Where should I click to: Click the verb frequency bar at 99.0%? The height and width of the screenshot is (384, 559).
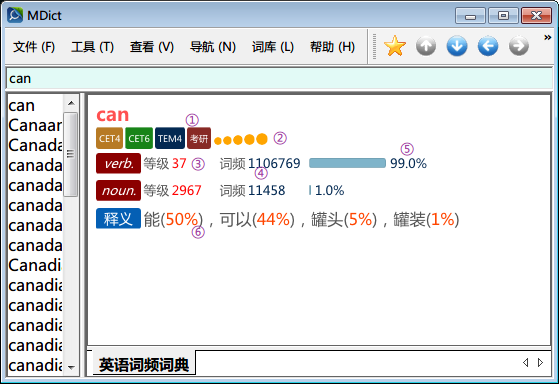pos(347,163)
